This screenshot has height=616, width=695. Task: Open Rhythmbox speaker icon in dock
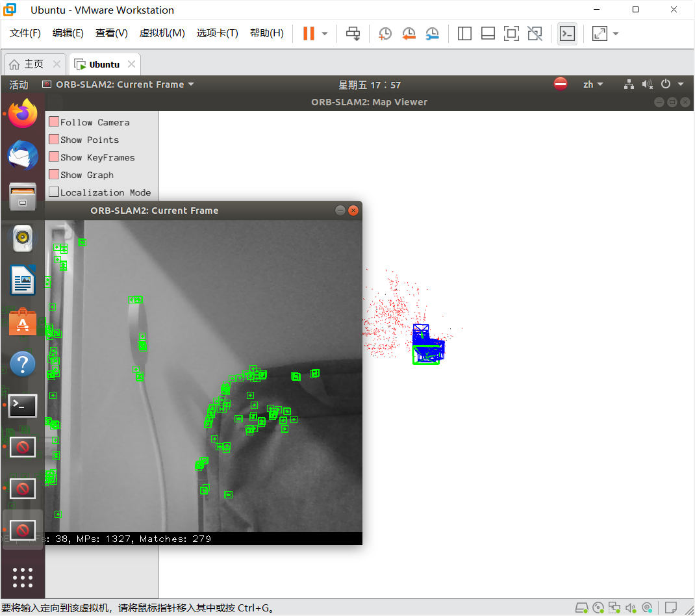click(x=23, y=238)
